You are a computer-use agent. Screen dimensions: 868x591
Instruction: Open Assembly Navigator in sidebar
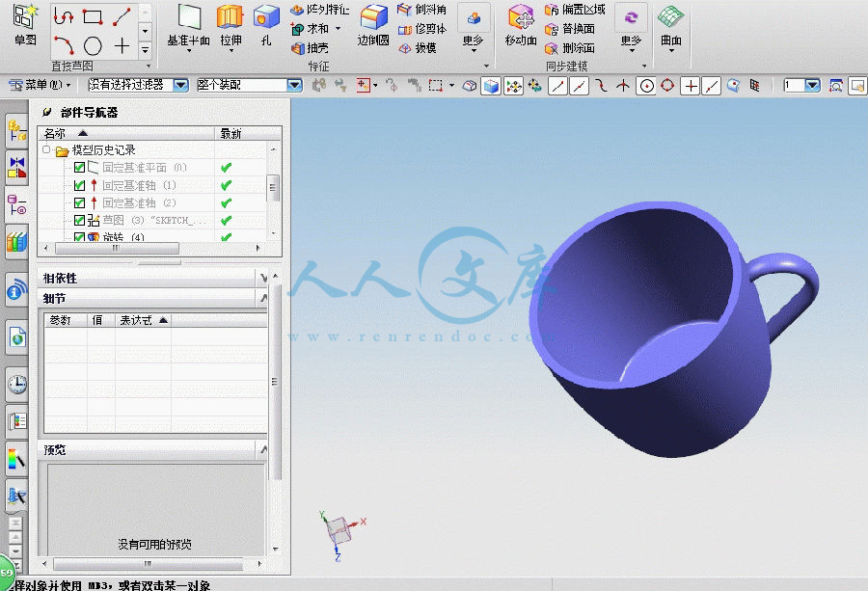click(x=16, y=132)
